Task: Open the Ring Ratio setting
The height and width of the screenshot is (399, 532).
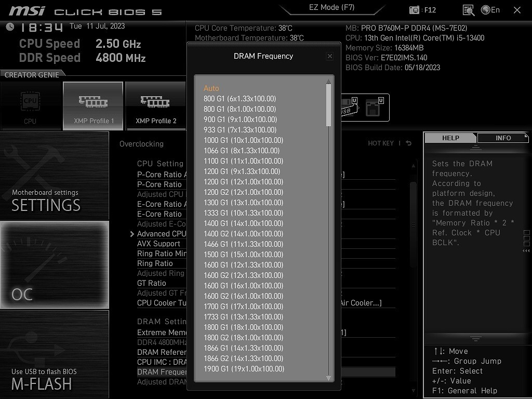Action: [155, 263]
